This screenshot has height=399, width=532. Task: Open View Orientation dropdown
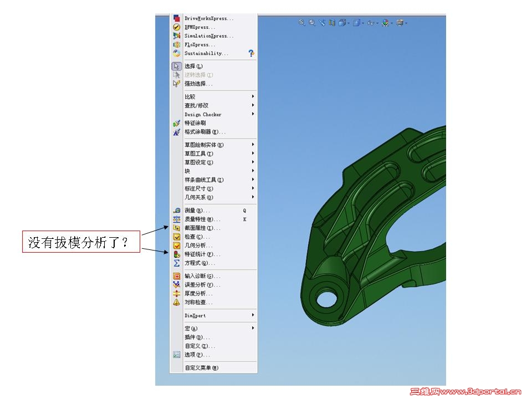pyautogui.click(x=344, y=23)
